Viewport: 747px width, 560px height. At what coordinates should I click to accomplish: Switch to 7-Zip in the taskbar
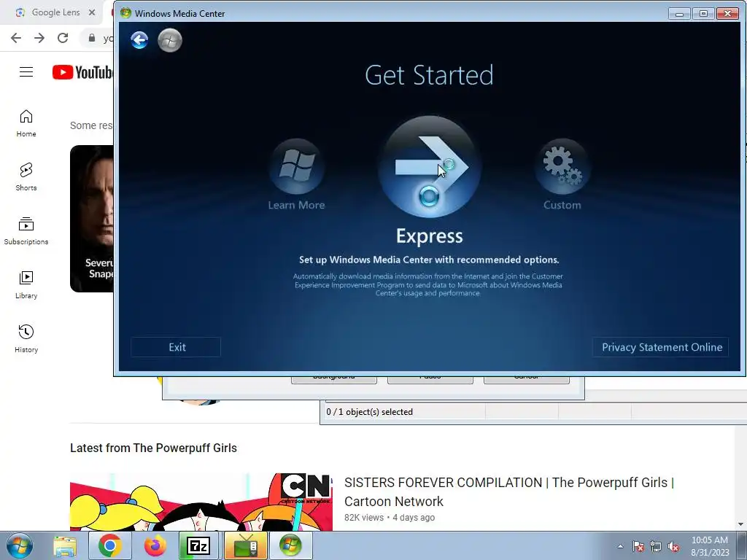click(x=199, y=546)
